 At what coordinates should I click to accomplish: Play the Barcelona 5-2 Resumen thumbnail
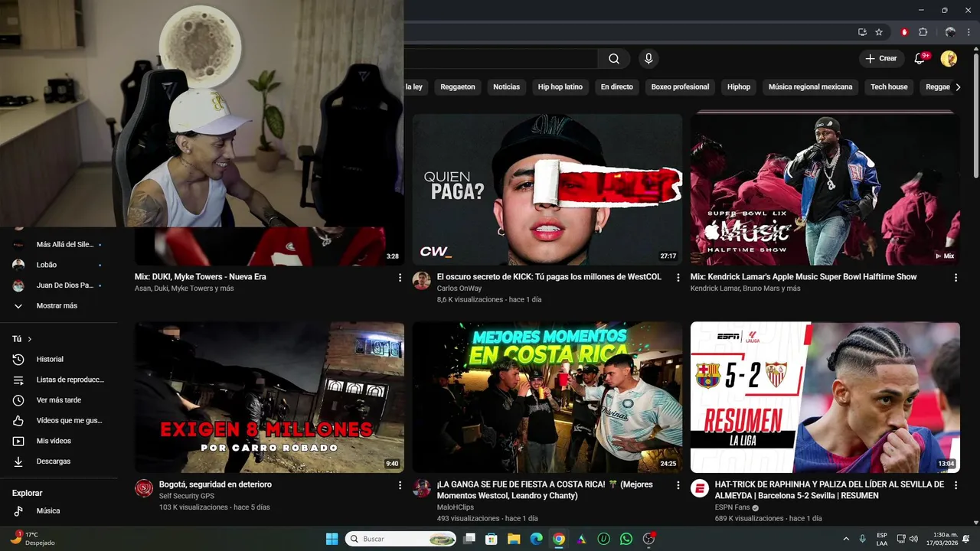click(x=825, y=397)
